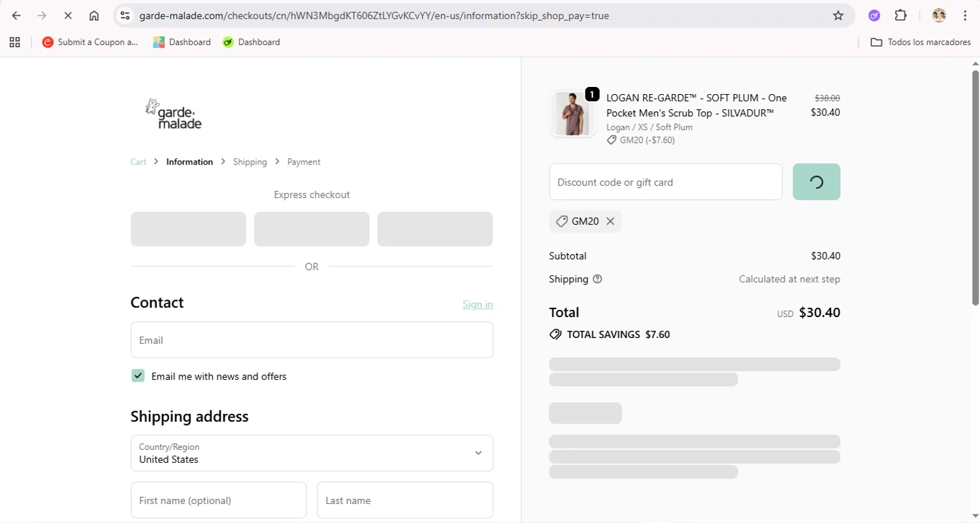Focus the Email input field
This screenshot has width=980, height=523.
pos(312,340)
